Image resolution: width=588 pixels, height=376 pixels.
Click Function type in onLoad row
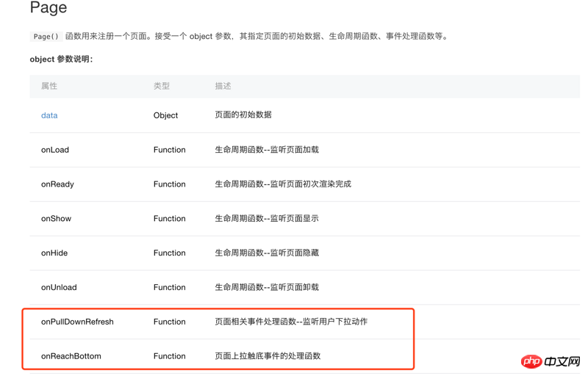click(x=170, y=150)
